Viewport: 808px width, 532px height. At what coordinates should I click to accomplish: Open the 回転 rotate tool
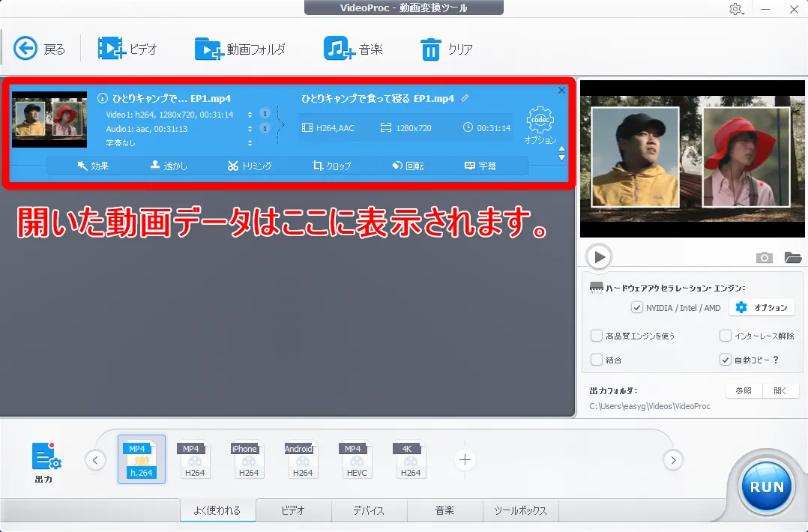pyautogui.click(x=408, y=166)
